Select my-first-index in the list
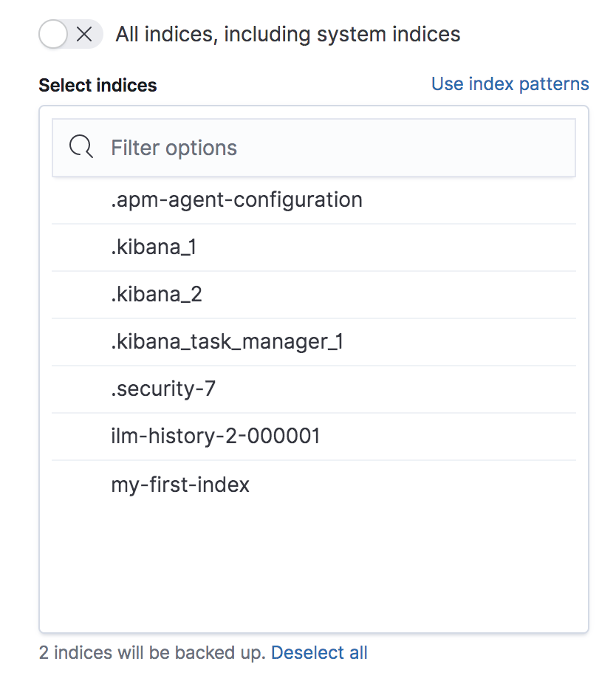The height and width of the screenshot is (684, 616). [x=180, y=485]
